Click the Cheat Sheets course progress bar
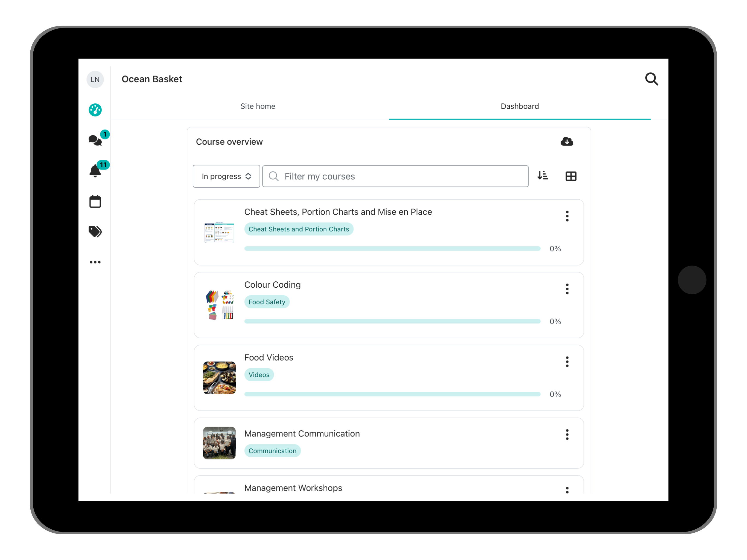The height and width of the screenshot is (560, 747). click(x=392, y=249)
